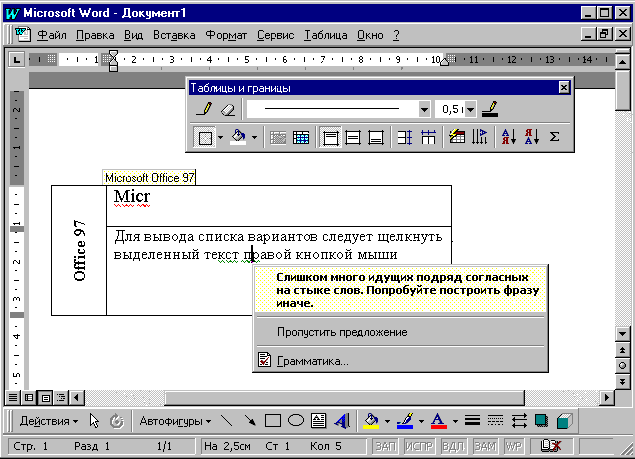Select the Free Rotate tool

pyautogui.click(x=117, y=422)
